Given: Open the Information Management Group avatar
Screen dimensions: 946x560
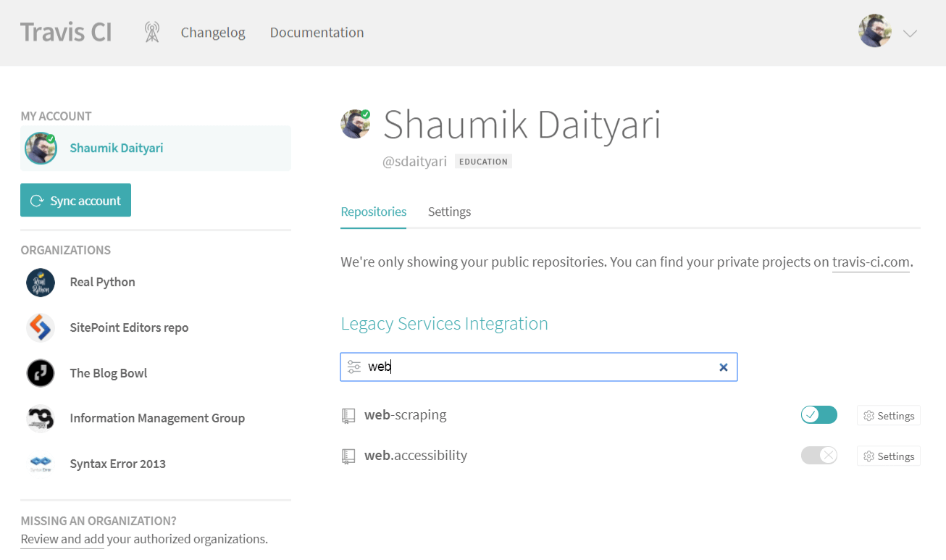Looking at the screenshot, I should coord(40,418).
